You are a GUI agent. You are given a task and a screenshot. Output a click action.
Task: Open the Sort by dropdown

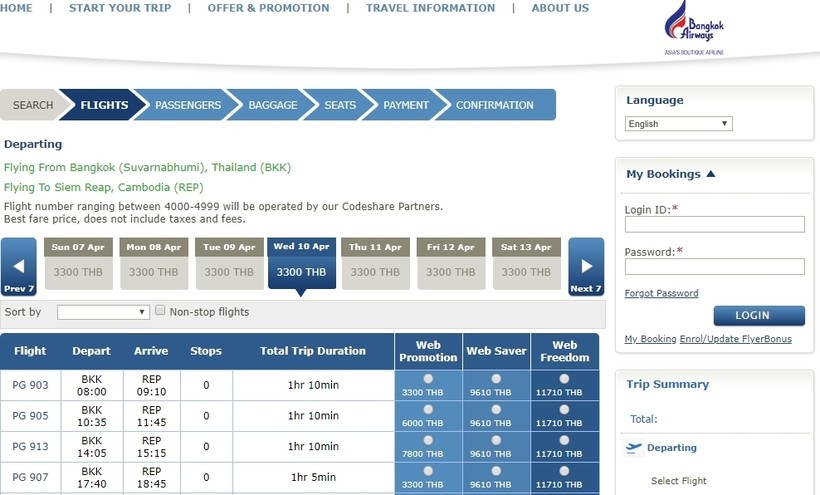point(103,312)
